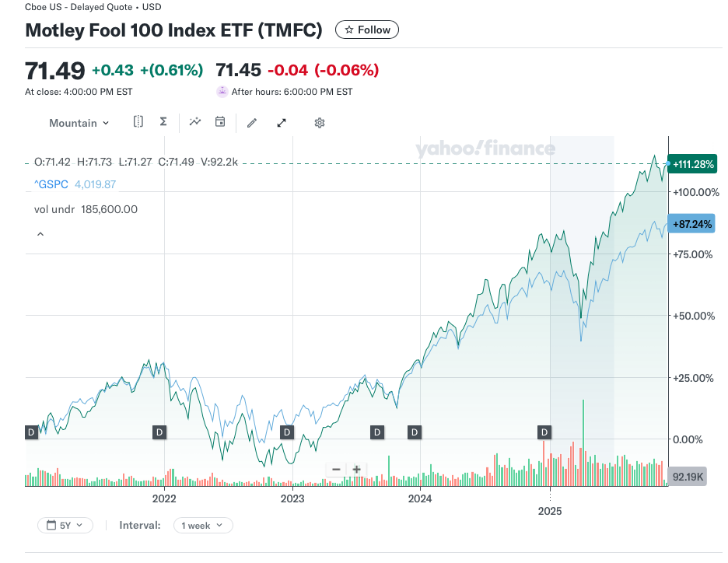Click the sigma statistics icon

click(x=163, y=122)
